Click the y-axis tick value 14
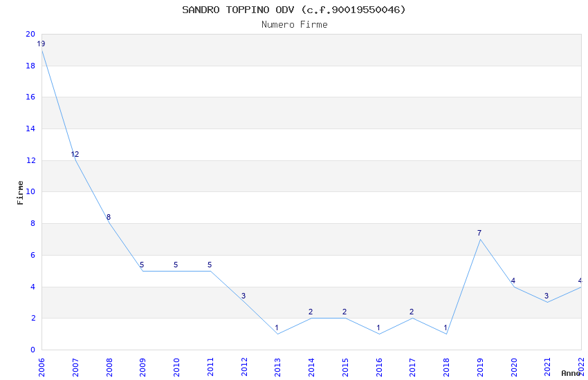Image resolution: width=588 pixels, height=380 pixels. point(30,129)
